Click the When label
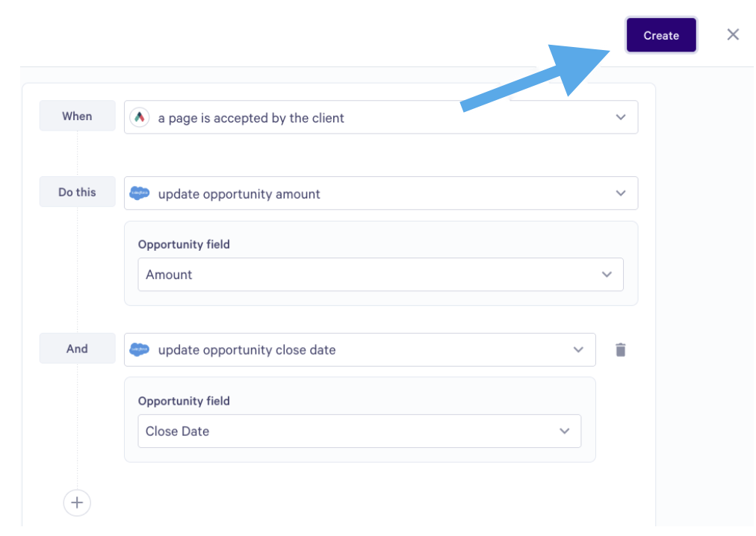The image size is (756, 536). pos(77,116)
